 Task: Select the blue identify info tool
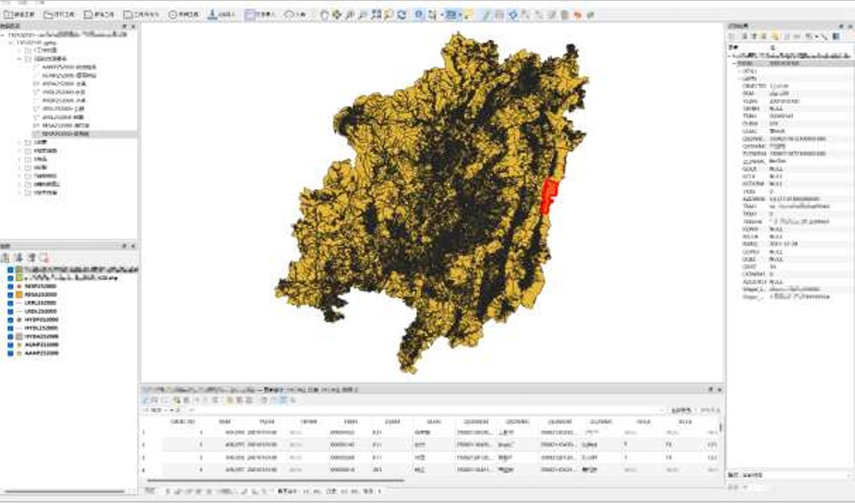coord(419,15)
